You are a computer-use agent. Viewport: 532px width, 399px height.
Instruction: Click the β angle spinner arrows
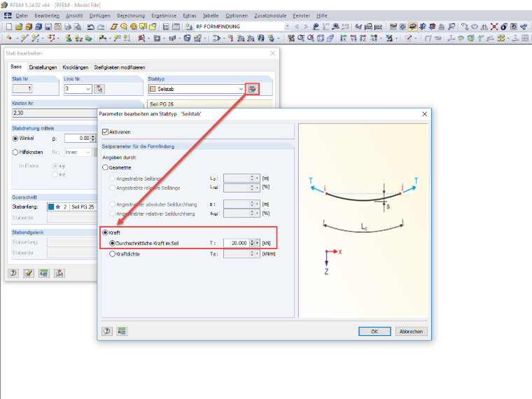coord(93,139)
